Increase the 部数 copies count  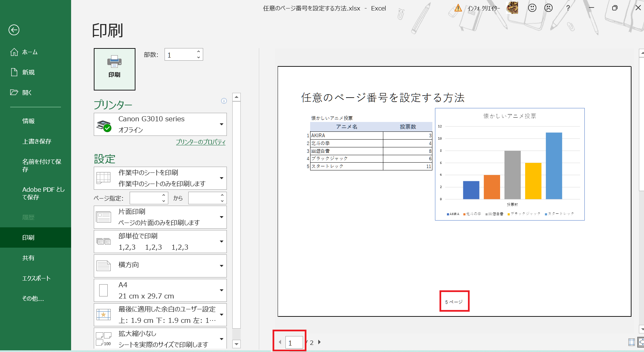click(x=198, y=51)
